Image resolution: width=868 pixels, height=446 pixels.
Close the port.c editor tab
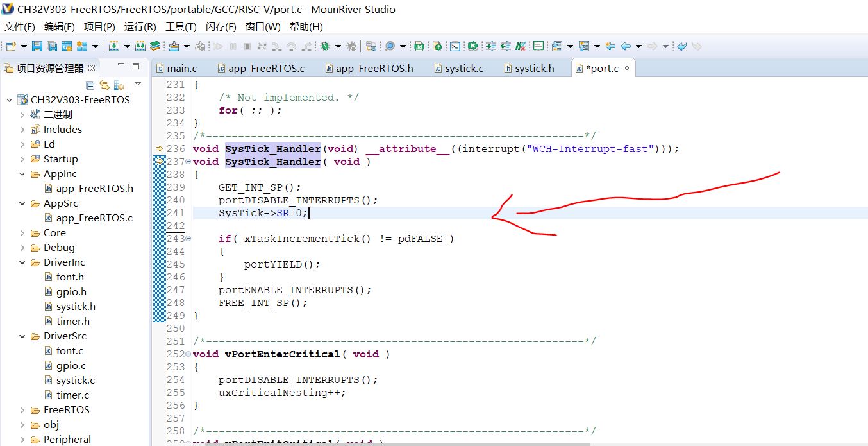click(627, 68)
